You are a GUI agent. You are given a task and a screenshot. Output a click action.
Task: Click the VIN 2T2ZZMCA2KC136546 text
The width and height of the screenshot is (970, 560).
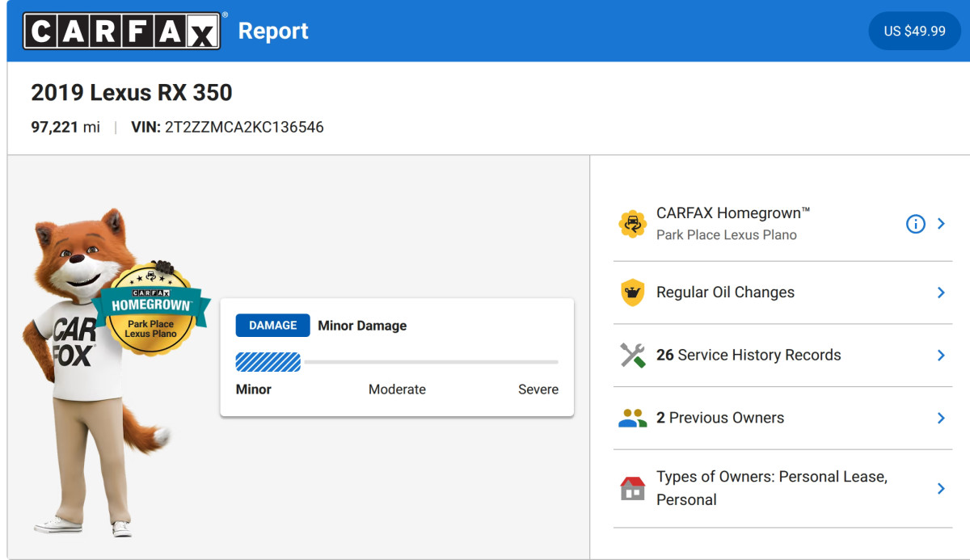227,127
